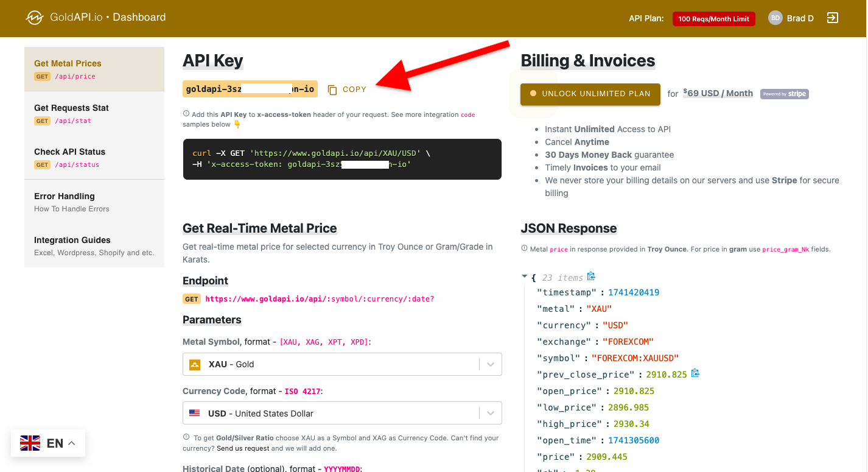Click the UK flag language icon
This screenshot has width=868, height=472.
click(x=30, y=443)
